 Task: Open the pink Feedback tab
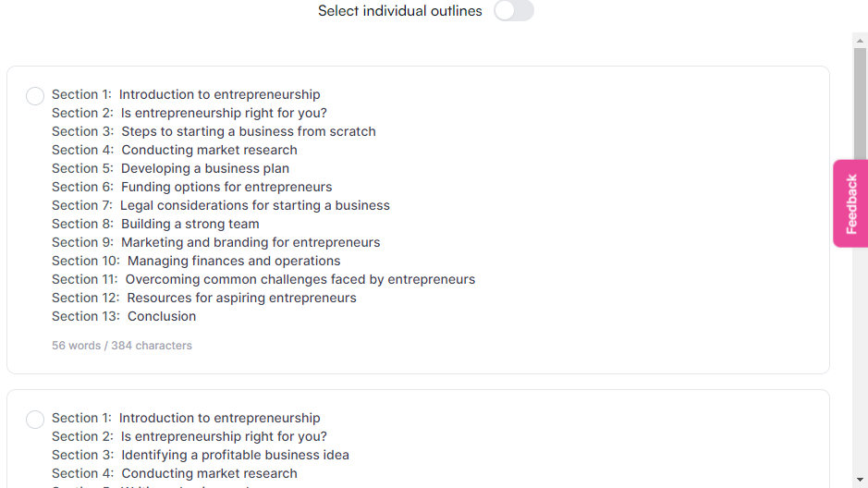click(850, 203)
